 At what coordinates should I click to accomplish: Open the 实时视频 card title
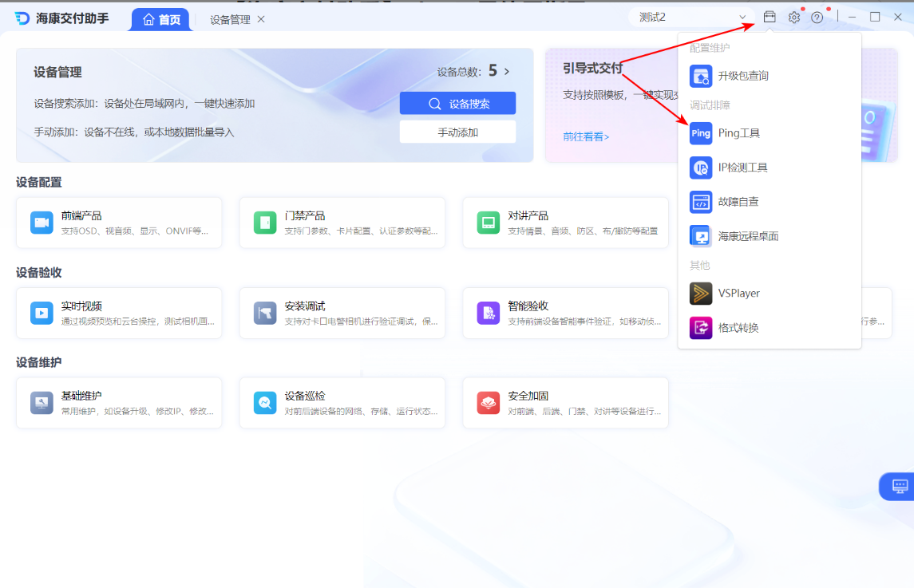[x=81, y=306]
